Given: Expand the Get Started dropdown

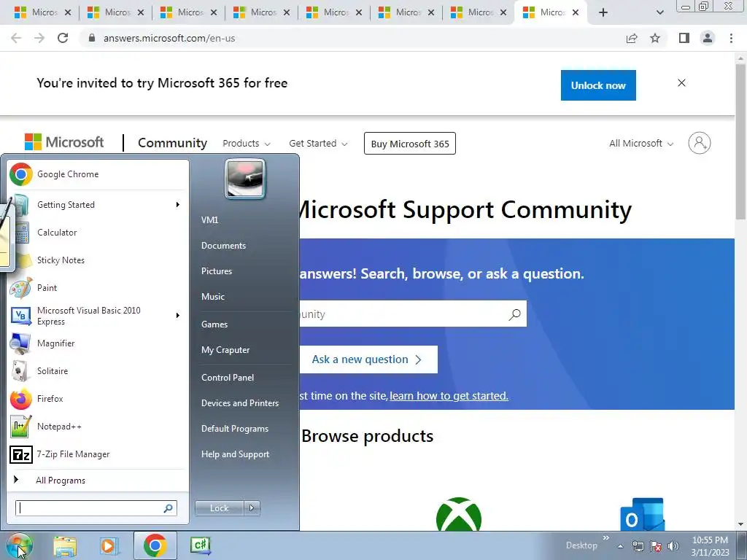Looking at the screenshot, I should pos(318,144).
